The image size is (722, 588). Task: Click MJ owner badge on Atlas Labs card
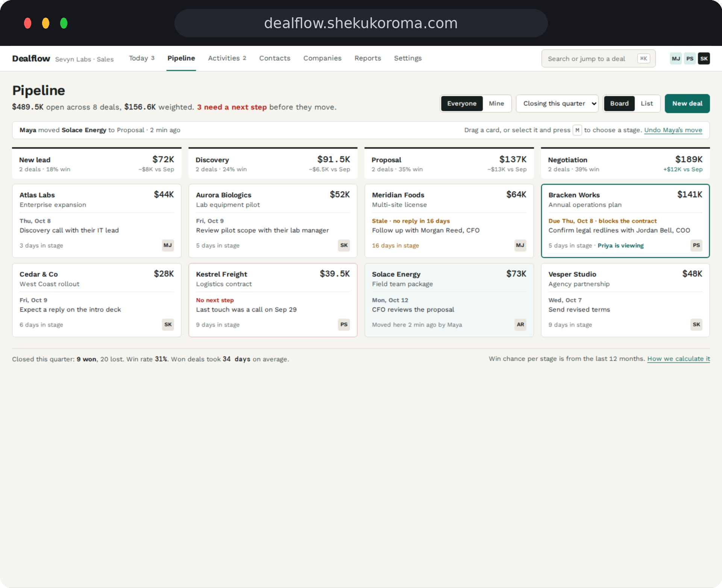(168, 245)
